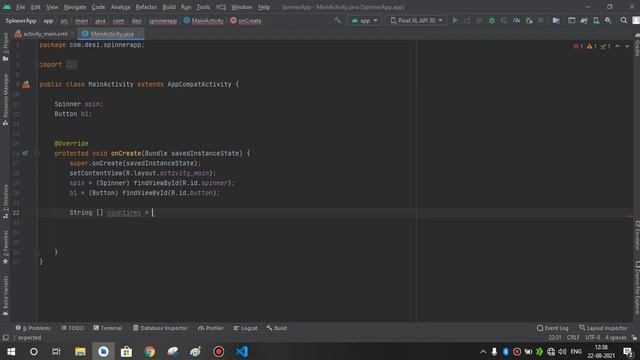
Task: Click SpinnerApp in the breadcrumb bar
Action: tap(20, 20)
